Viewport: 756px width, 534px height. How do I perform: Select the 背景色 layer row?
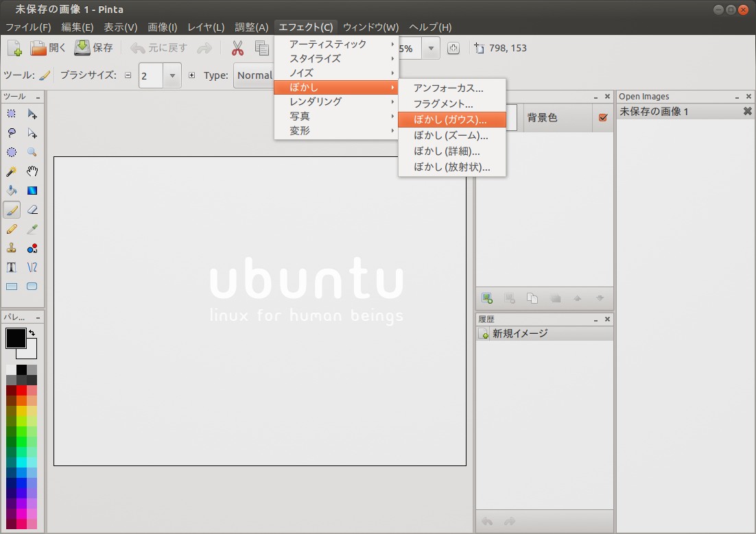tap(544, 118)
